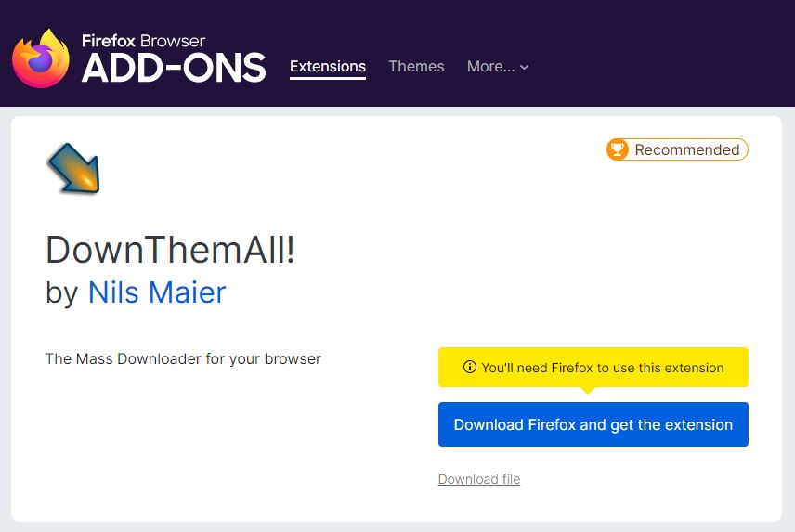
Task: Click the Download file link
Action: [479, 479]
